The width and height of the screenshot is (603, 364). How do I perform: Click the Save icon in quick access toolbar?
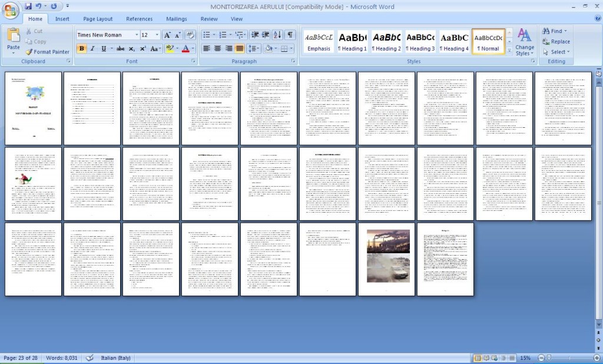click(28, 6)
